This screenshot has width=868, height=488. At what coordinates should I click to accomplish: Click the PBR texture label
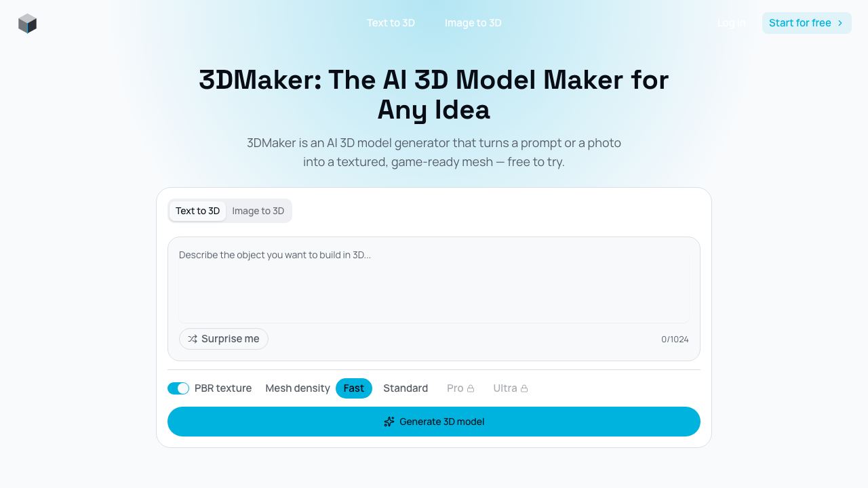pos(223,388)
